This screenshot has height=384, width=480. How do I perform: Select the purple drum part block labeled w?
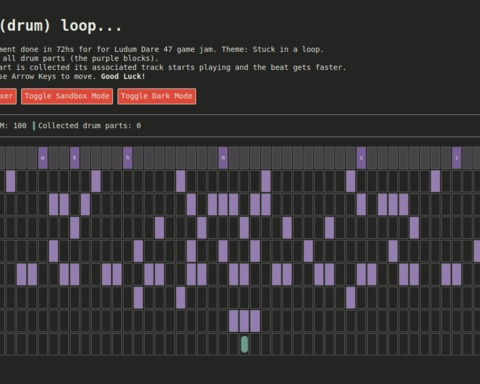click(x=43, y=158)
